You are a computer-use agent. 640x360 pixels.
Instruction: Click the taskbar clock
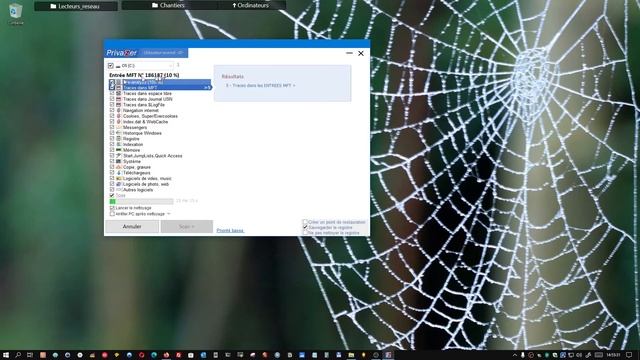tap(613, 355)
